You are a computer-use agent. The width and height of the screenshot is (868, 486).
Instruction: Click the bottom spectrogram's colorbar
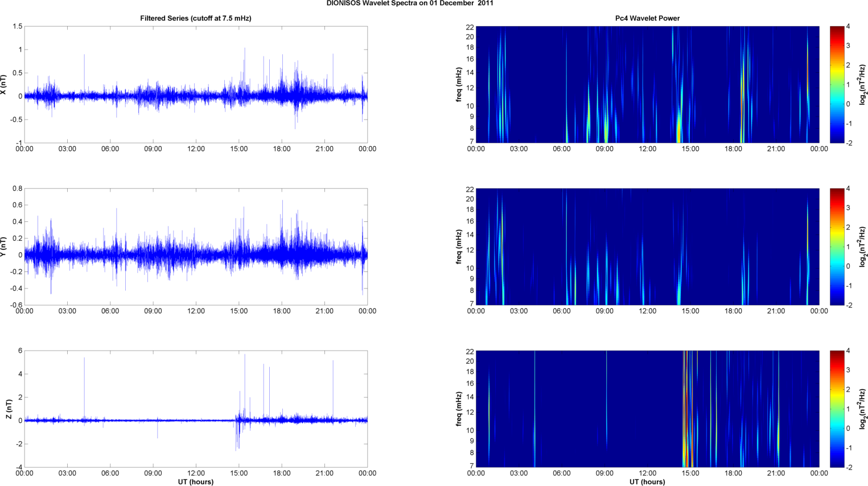click(837, 409)
